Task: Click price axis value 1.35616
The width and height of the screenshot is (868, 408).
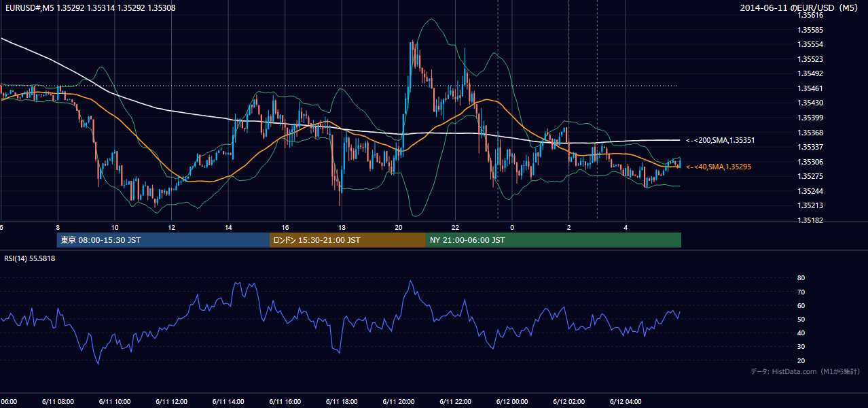Action: coord(811,16)
